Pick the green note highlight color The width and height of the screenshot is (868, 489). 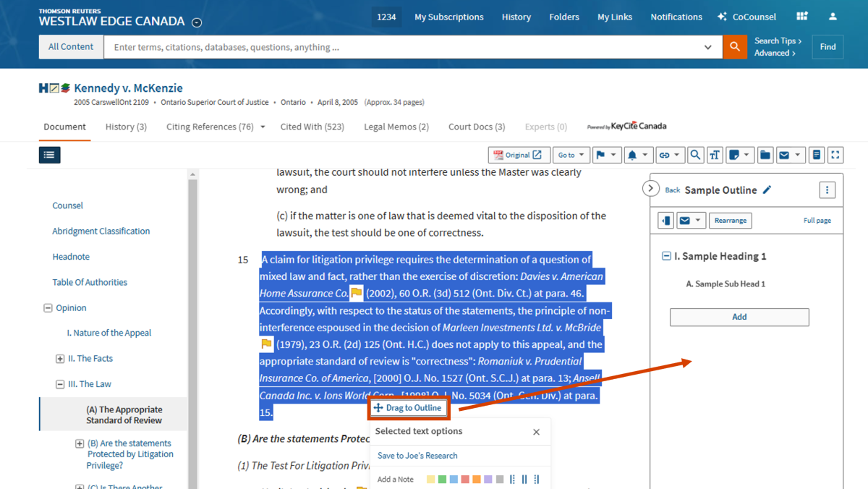[442, 480]
